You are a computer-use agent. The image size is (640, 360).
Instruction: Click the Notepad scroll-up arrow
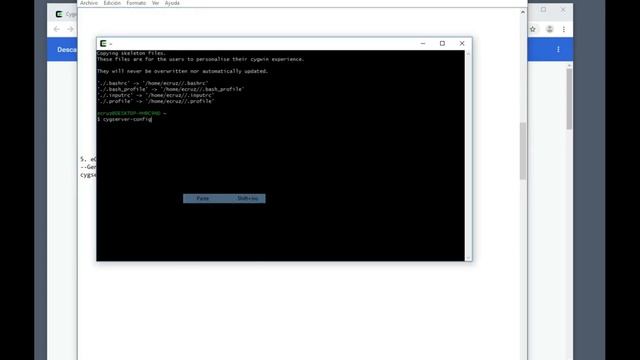tap(522, 12)
